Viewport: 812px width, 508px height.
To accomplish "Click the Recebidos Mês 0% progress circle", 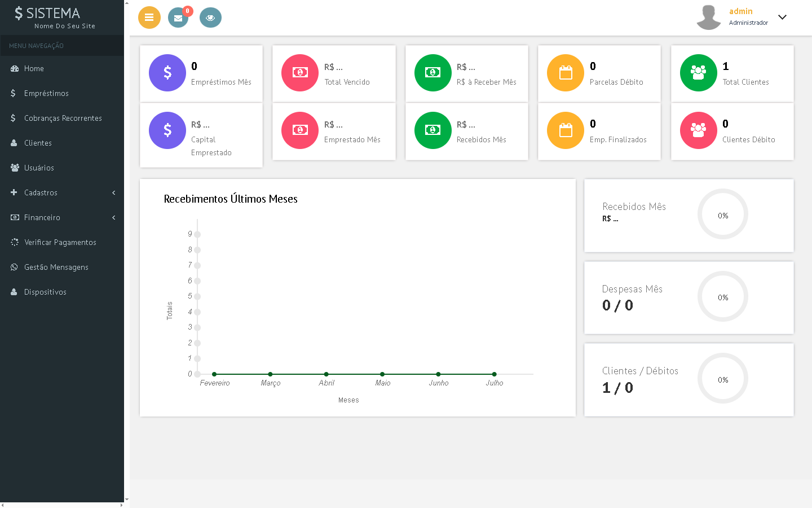I will (723, 214).
